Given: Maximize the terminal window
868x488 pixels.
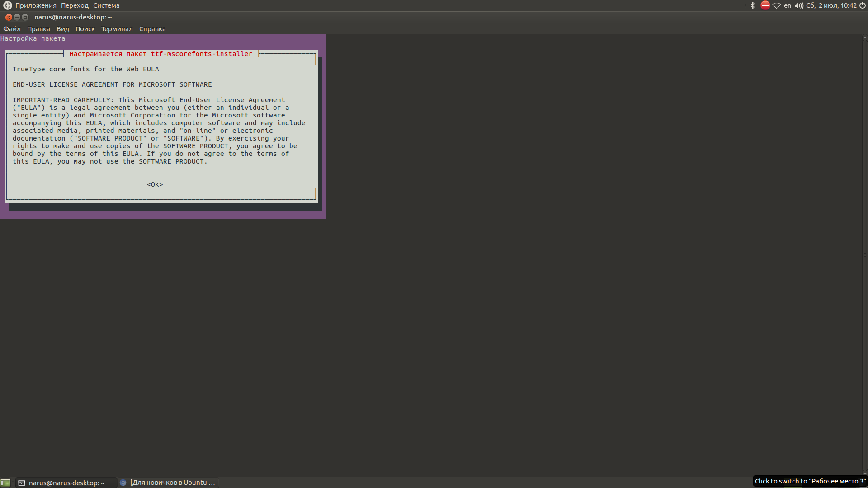Looking at the screenshot, I should point(25,17).
